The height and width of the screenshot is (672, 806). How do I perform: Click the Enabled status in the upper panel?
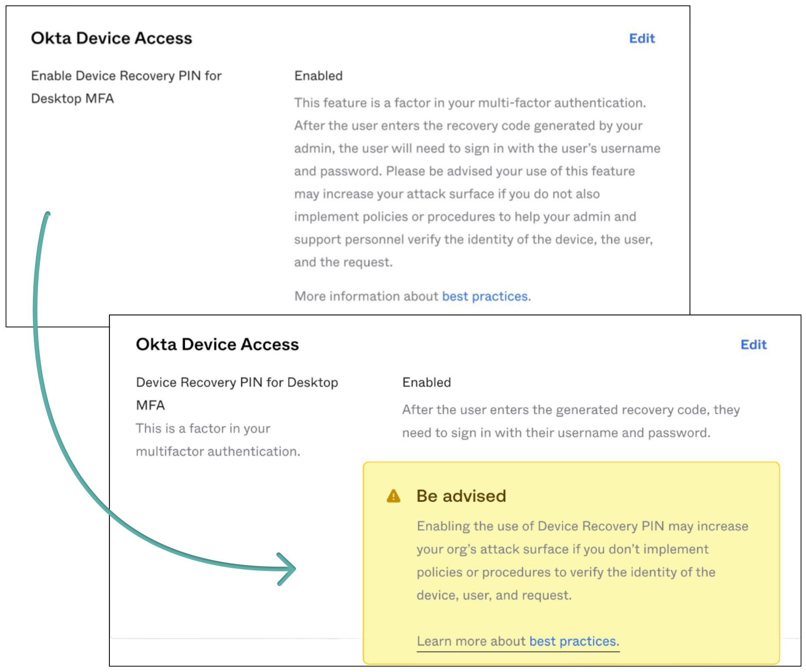tap(318, 76)
